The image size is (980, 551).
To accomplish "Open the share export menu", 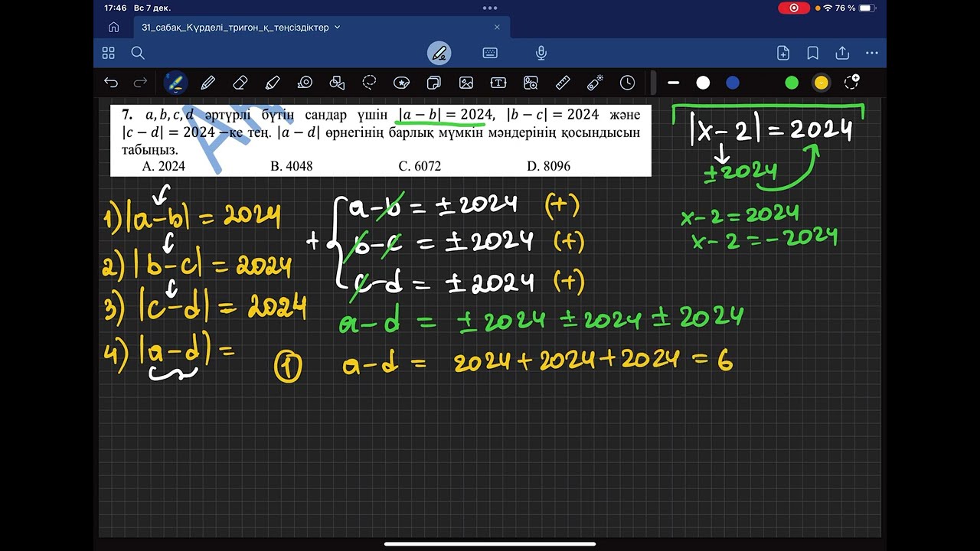I will [842, 53].
